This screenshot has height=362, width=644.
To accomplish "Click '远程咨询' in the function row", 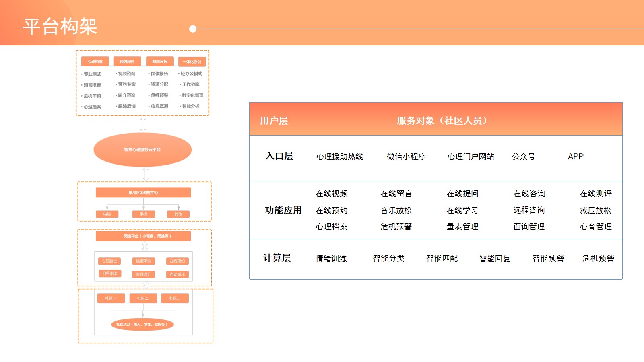I will (529, 210).
